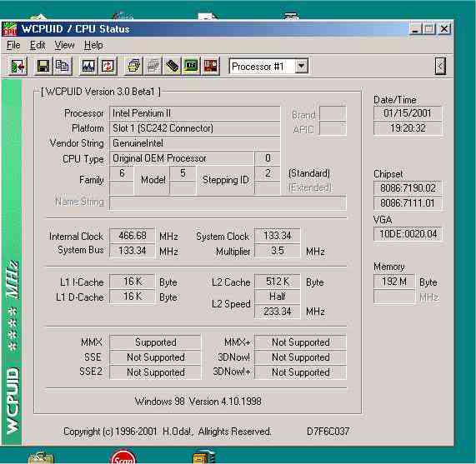This screenshot has height=464, width=476.
Task: Open the Processor #1 dropdown arrow
Action: pyautogui.click(x=301, y=66)
